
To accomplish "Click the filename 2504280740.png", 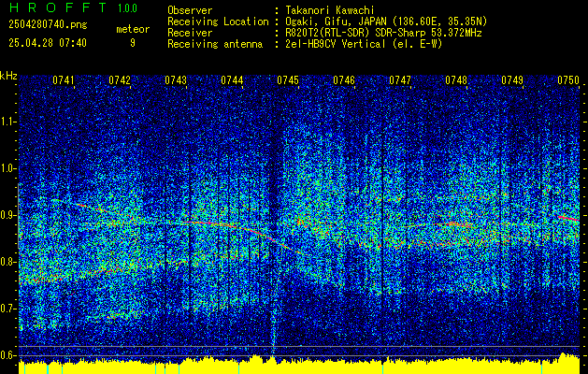I will coord(48,24).
